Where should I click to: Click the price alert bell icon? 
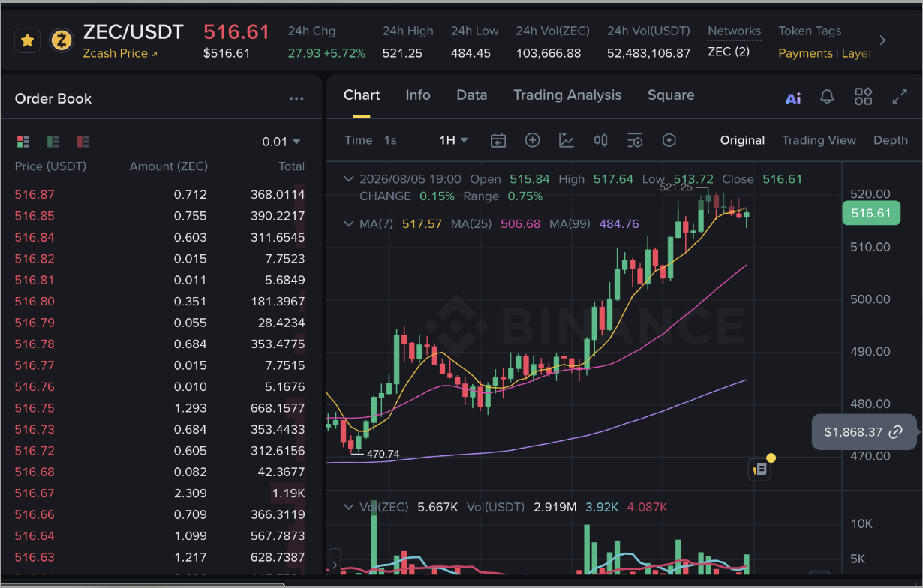tap(828, 97)
